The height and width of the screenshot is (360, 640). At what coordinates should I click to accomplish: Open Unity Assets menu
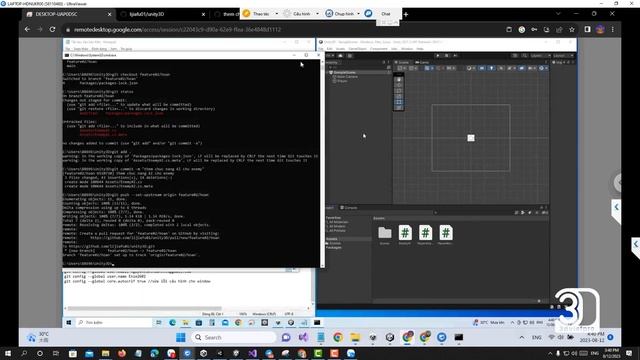340,49
